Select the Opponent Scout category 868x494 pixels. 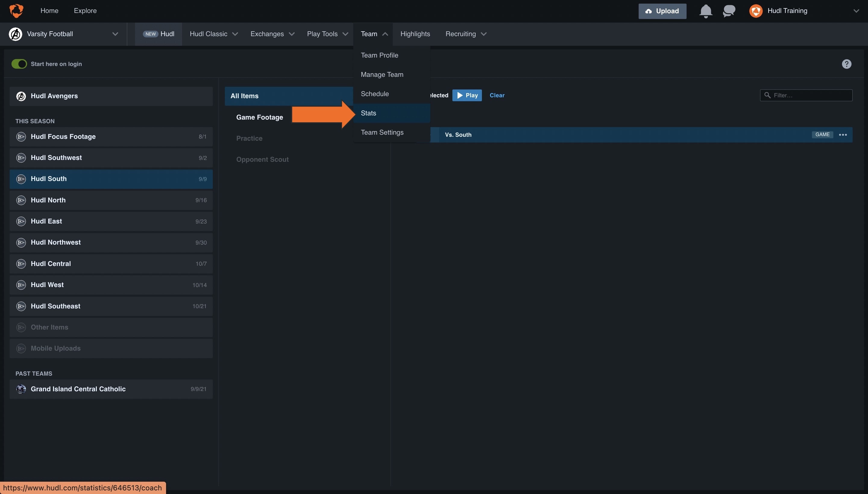coord(263,159)
